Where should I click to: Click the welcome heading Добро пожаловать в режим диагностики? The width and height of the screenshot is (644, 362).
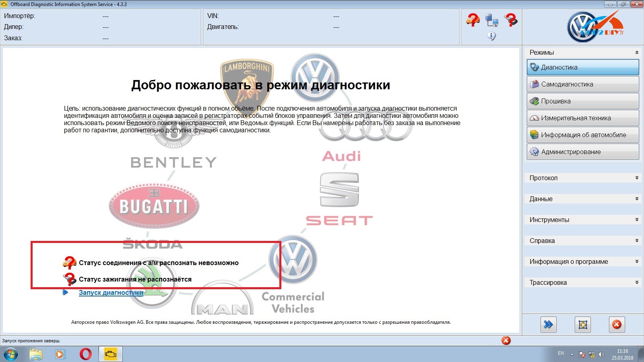[261, 85]
